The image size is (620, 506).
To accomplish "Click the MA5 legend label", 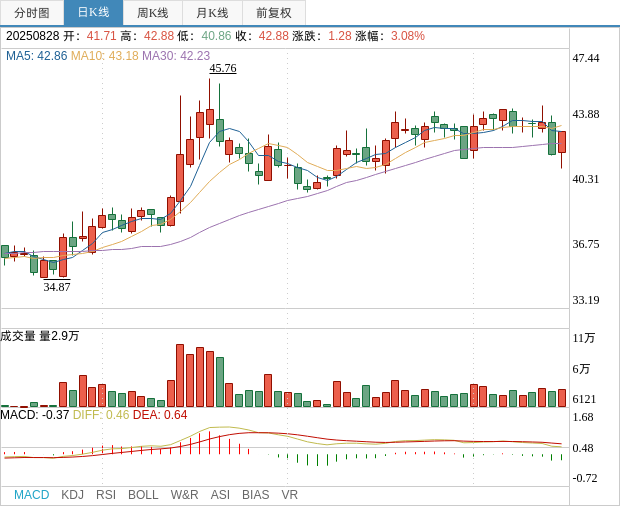I will (36, 56).
